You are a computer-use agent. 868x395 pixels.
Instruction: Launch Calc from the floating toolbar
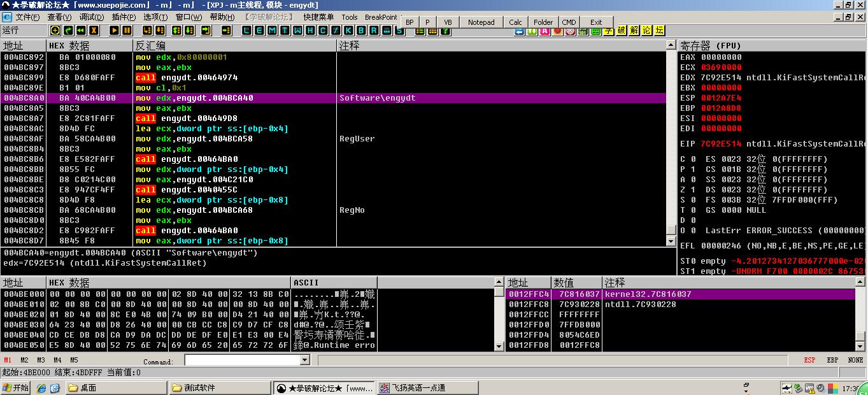(516, 22)
